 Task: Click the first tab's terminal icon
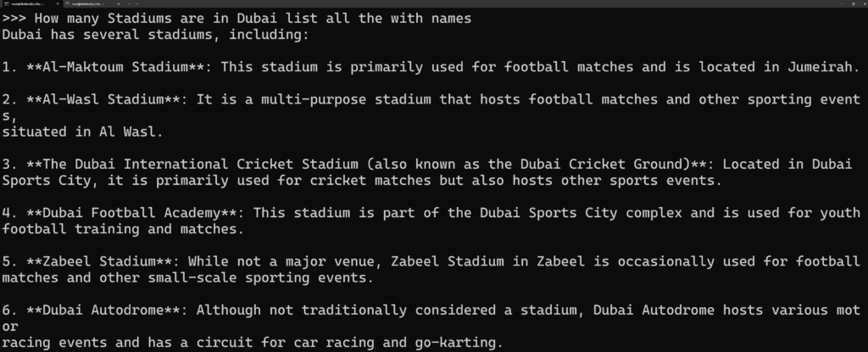[x=6, y=4]
